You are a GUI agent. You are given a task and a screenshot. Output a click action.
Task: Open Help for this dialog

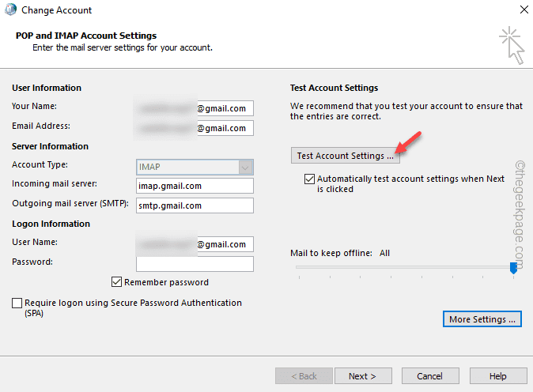(x=498, y=376)
